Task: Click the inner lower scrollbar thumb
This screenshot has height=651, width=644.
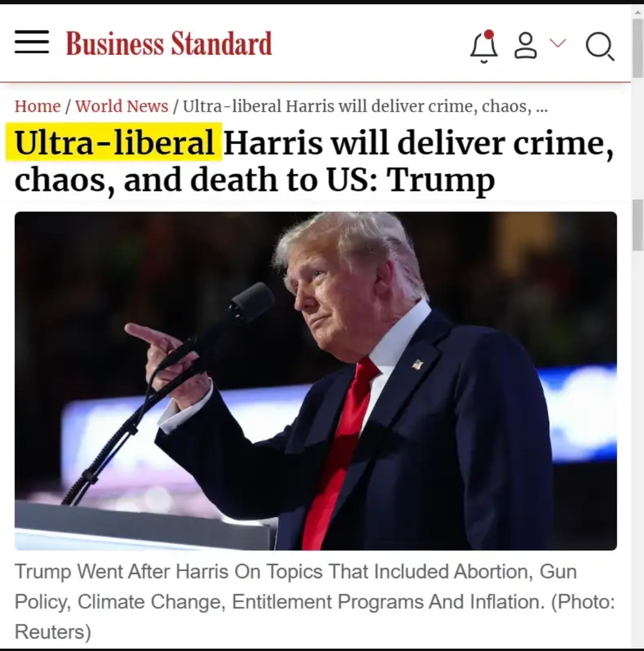Action: [x=638, y=225]
